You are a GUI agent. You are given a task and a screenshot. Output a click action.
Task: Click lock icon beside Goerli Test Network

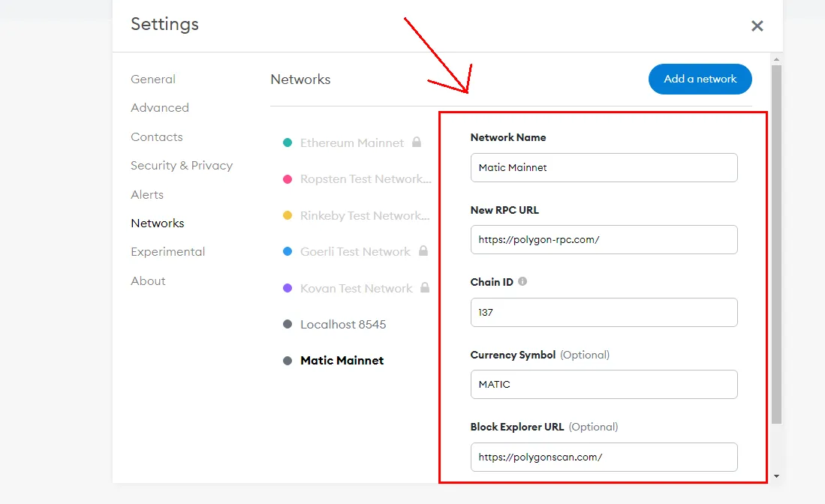[x=423, y=250]
